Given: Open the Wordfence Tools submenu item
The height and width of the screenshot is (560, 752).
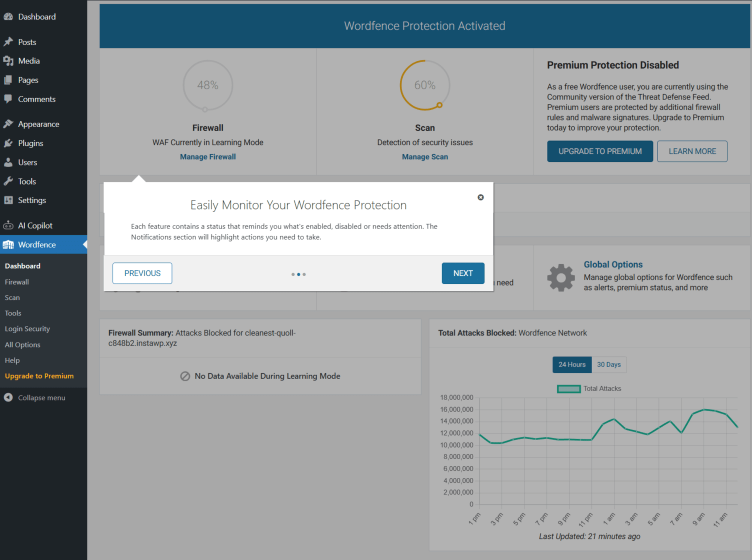Looking at the screenshot, I should [13, 313].
